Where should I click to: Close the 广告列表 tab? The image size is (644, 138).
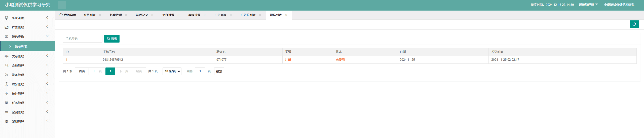(231, 15)
